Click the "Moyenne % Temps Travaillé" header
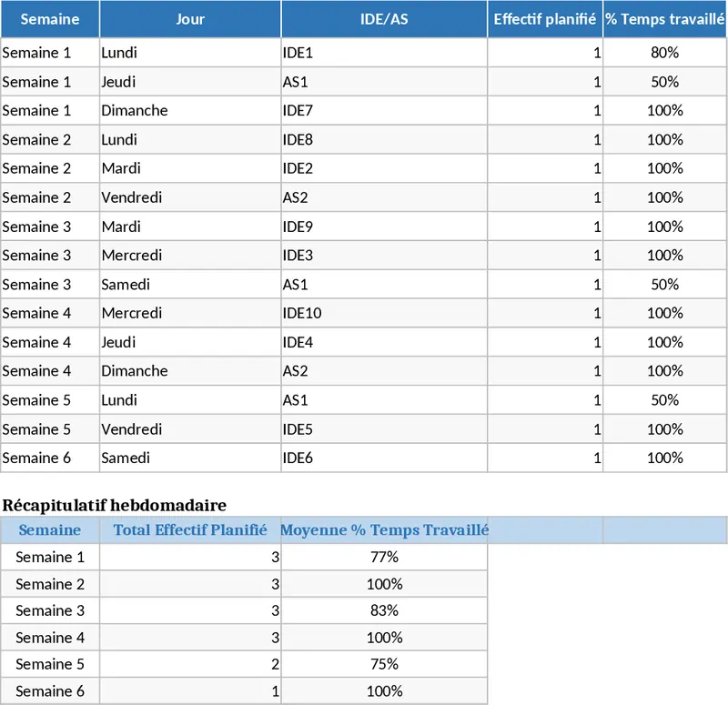This screenshot has width=728, height=705. (384, 530)
